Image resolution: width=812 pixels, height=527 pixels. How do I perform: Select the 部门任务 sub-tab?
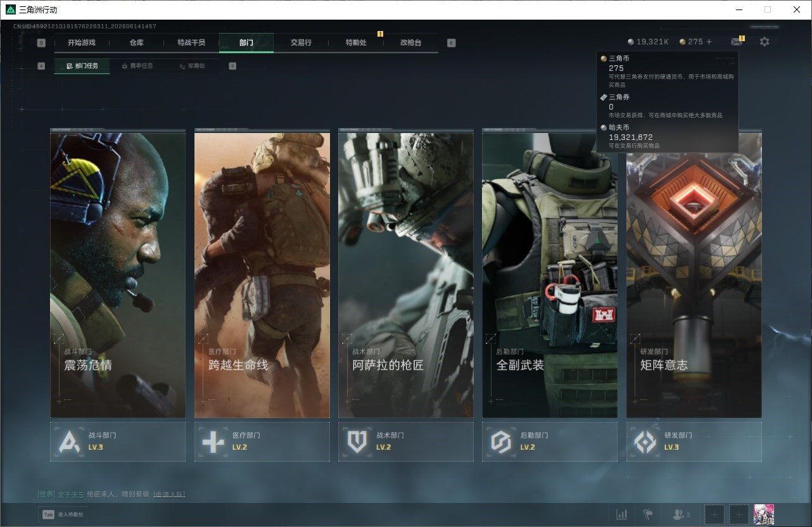pyautogui.click(x=82, y=66)
